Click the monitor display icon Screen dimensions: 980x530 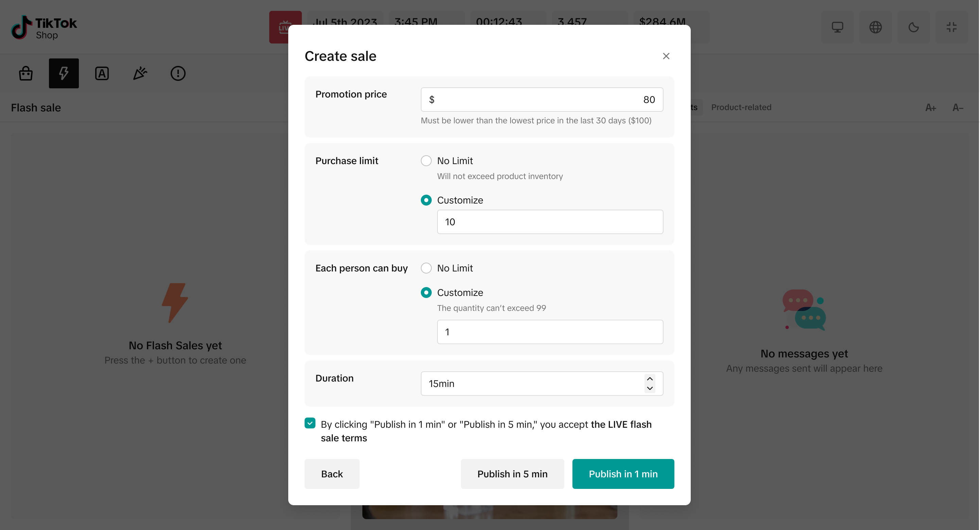(837, 27)
